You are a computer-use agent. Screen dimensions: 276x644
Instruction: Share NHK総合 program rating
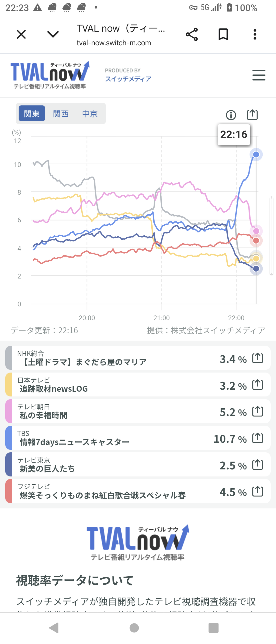click(x=258, y=358)
